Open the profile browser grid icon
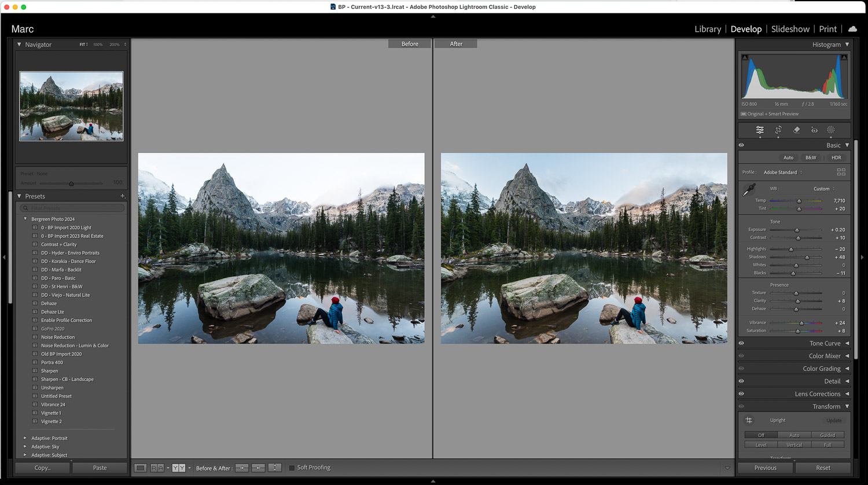This screenshot has width=868, height=485. click(x=841, y=172)
